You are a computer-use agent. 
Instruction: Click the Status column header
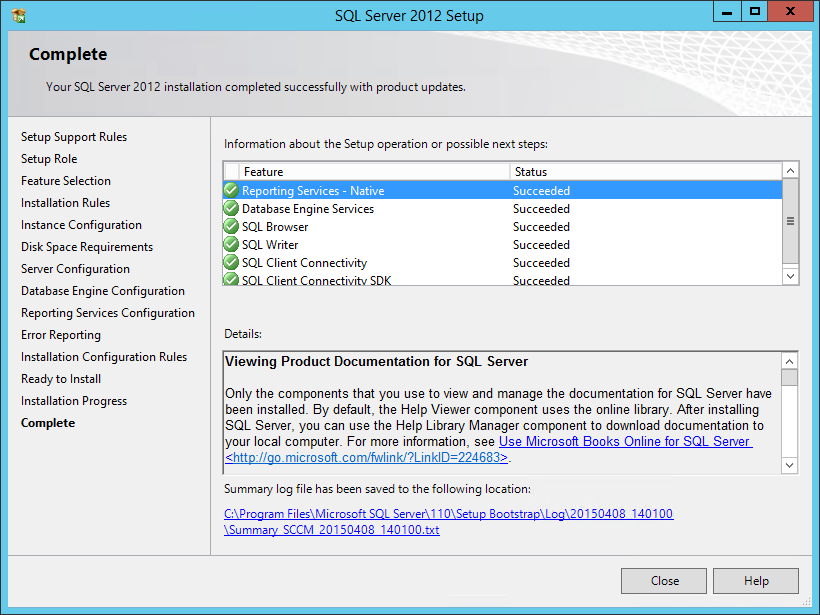click(x=646, y=172)
